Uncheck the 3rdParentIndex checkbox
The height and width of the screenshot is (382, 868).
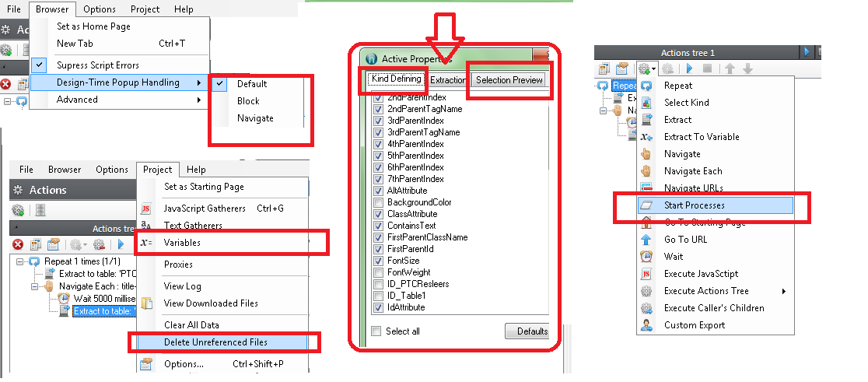pos(378,121)
